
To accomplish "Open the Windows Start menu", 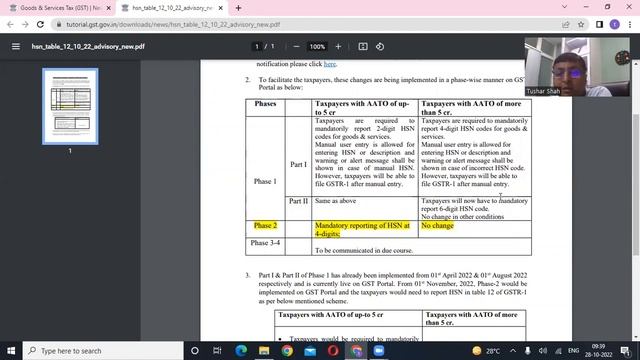I will [11, 351].
